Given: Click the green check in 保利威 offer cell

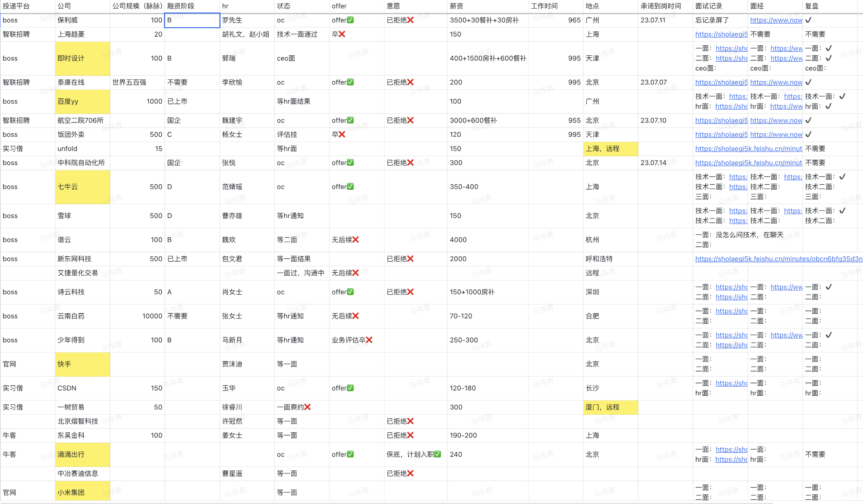Looking at the screenshot, I should [x=350, y=20].
